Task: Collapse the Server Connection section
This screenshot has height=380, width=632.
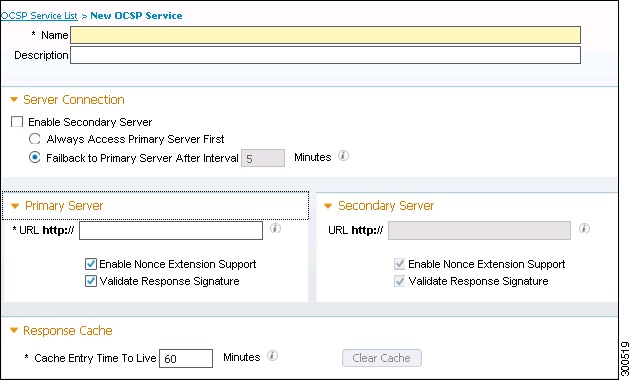Action: click(x=14, y=99)
